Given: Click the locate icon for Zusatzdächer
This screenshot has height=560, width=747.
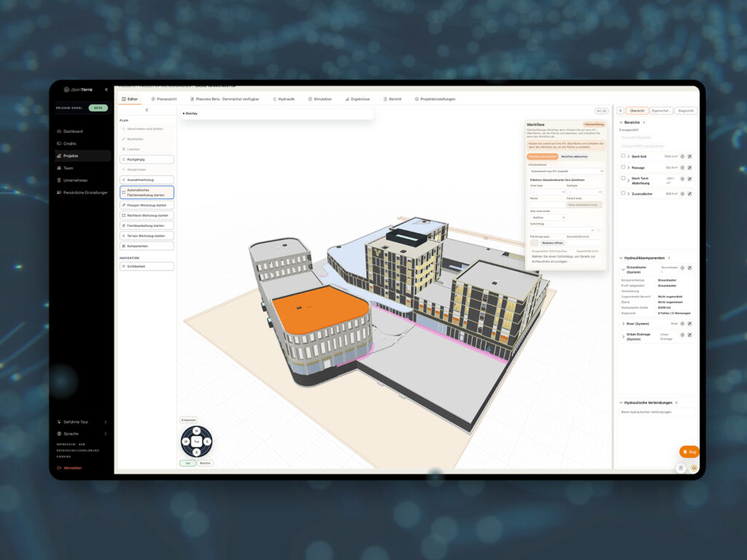Looking at the screenshot, I should point(682,194).
